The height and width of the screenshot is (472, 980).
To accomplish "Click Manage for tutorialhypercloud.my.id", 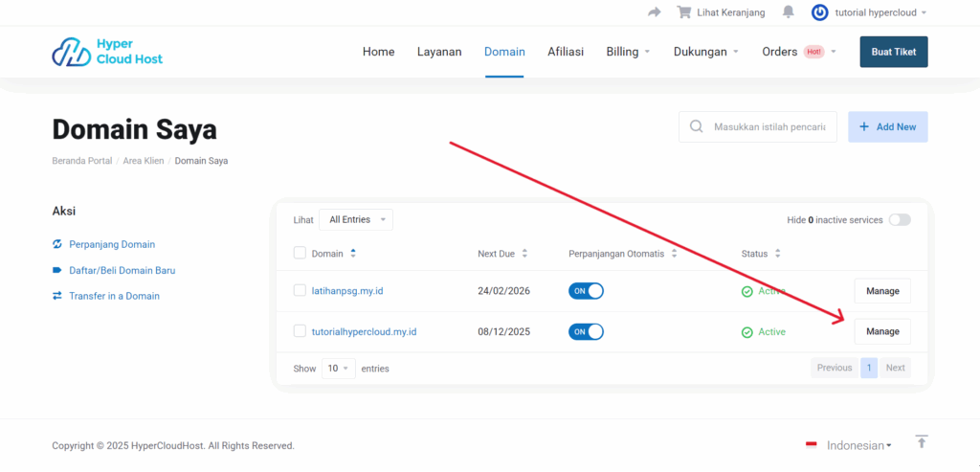I will pos(882,332).
